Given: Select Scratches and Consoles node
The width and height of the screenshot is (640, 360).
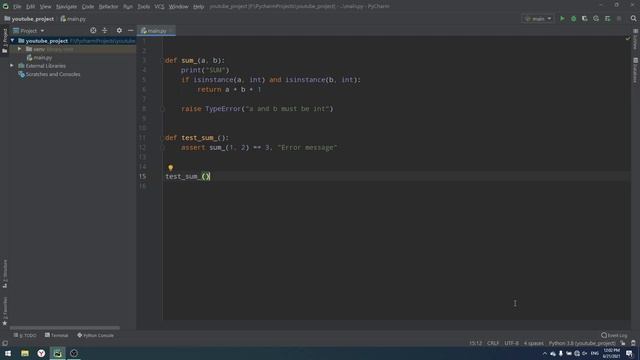Looking at the screenshot, I should coord(49,74).
